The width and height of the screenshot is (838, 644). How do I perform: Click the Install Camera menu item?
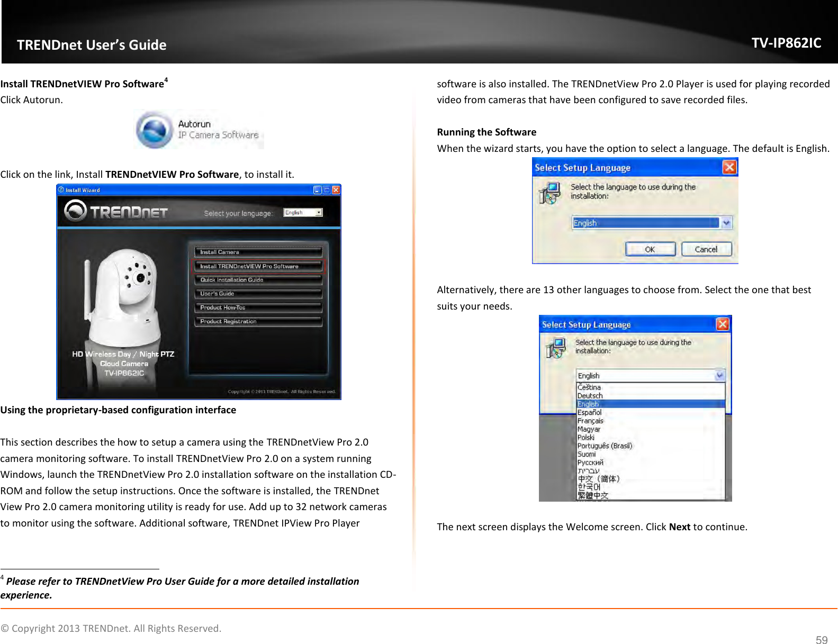point(258,252)
